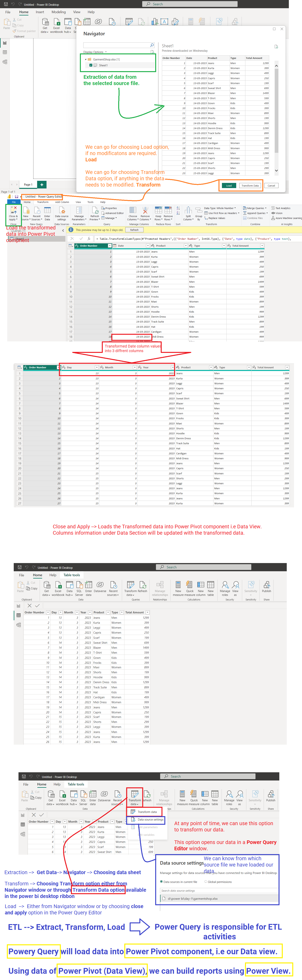Image resolution: width=302 pixels, height=980 pixels.
Task: Expand the Merge Queries dropdown
Action: click(x=255, y=208)
